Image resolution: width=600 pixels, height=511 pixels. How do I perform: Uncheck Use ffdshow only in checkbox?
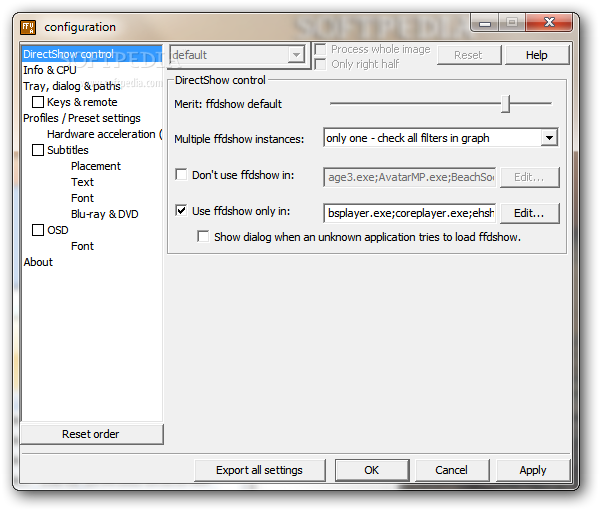(x=181, y=211)
